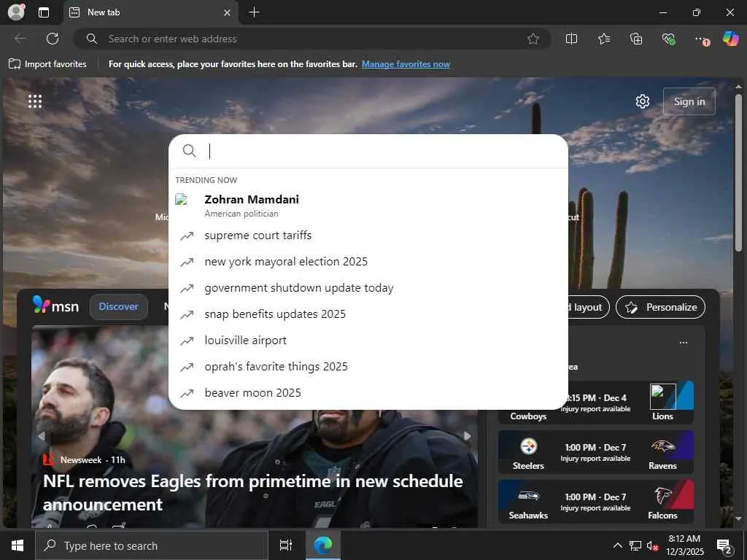Click Import favorites
747x560 pixels.
pos(47,64)
